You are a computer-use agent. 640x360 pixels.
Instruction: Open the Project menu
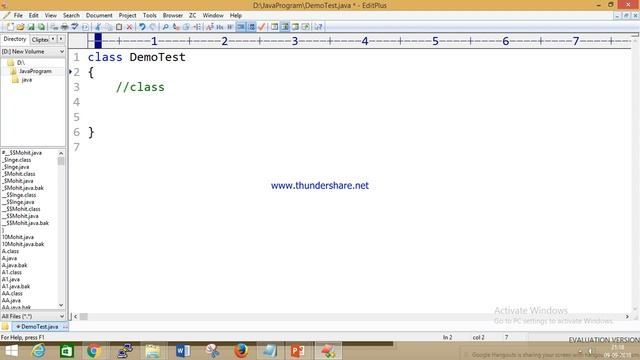pos(127,16)
